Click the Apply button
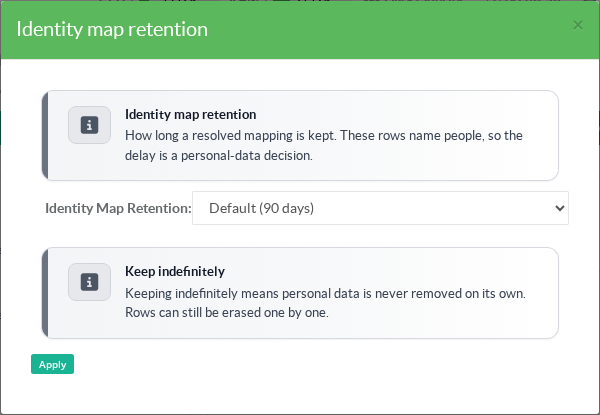Screen dimensions: 600x415 (52, 364)
